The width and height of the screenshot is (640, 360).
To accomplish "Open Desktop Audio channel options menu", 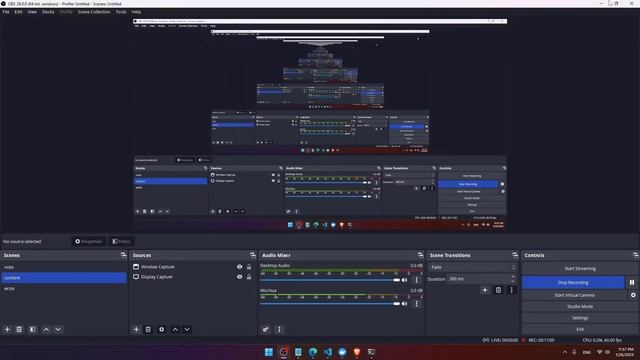I will click(x=416, y=280).
